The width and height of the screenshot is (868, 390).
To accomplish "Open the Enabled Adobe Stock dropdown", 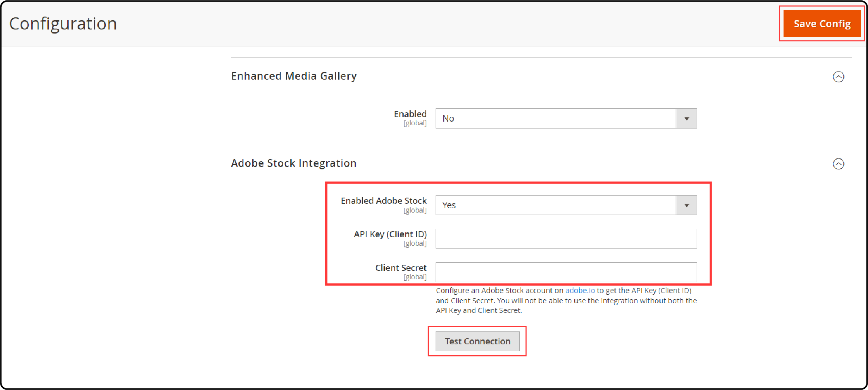I will (x=566, y=205).
